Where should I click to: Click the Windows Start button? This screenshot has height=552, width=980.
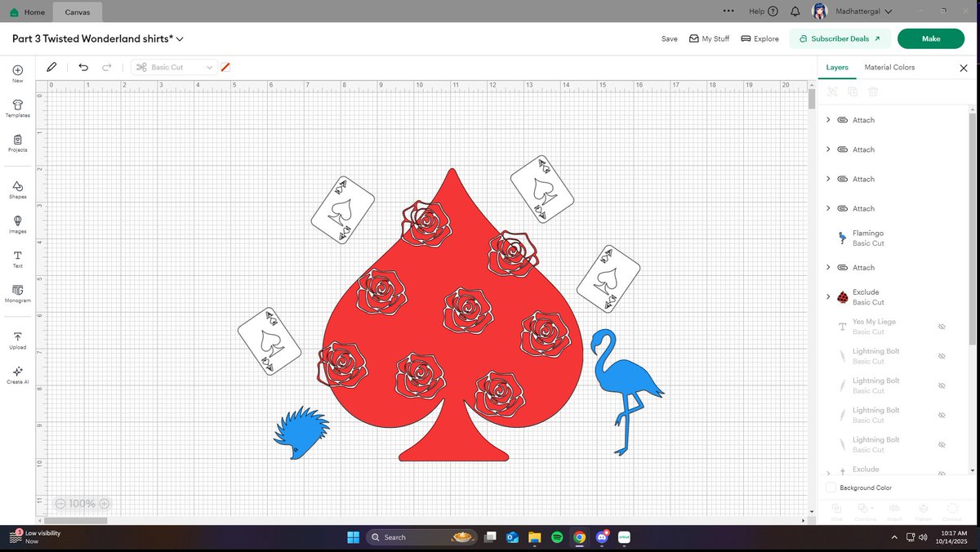click(x=353, y=537)
